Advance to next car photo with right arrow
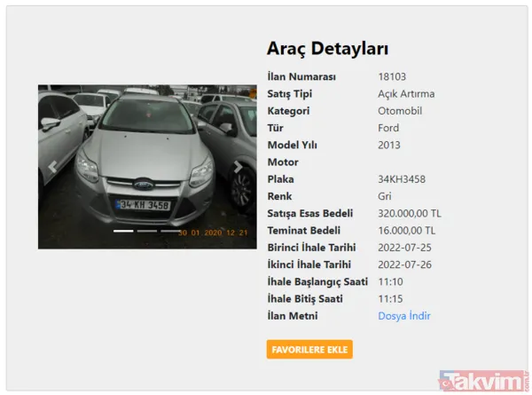 point(239,167)
